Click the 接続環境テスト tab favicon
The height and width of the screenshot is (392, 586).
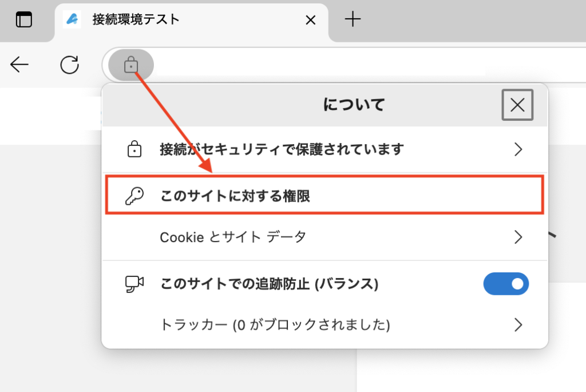pos(72,20)
